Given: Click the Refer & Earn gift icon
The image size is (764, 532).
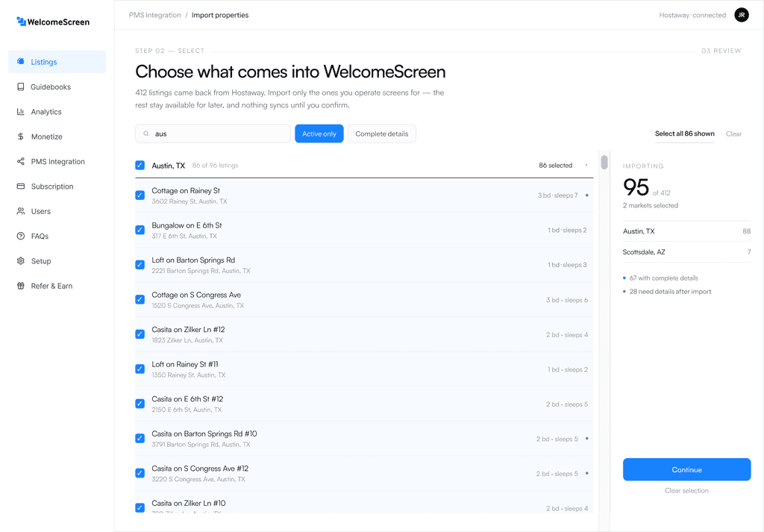Looking at the screenshot, I should [x=20, y=286].
